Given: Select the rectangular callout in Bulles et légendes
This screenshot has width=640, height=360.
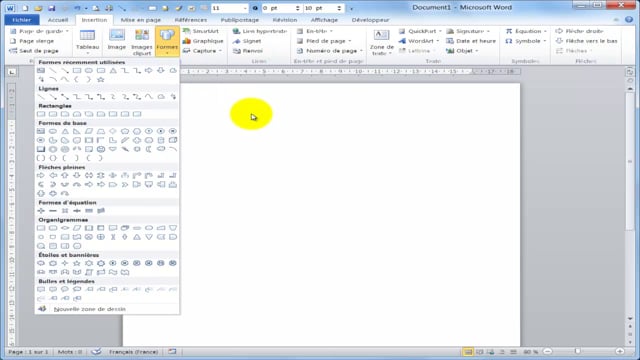Looking at the screenshot, I should [41, 289].
